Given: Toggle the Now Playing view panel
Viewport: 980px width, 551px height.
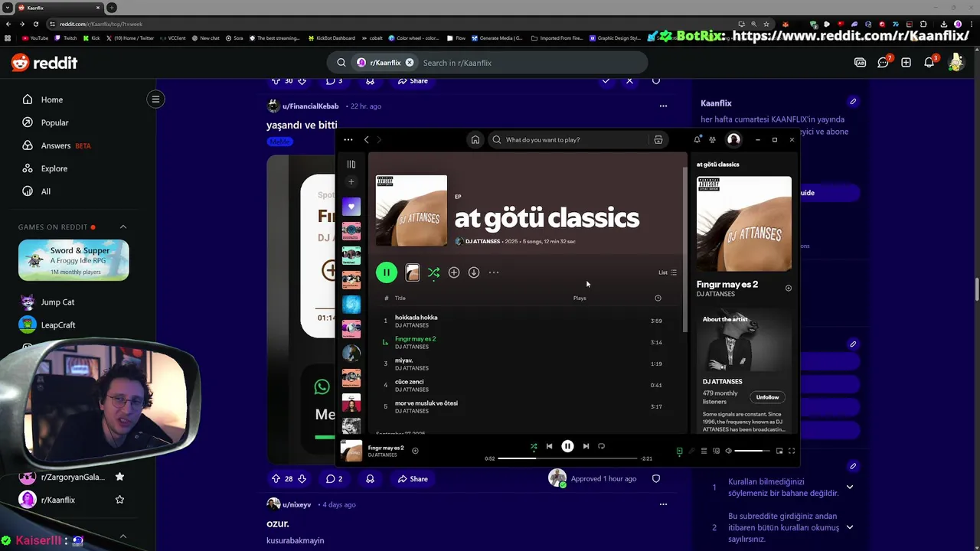Looking at the screenshot, I should tap(679, 452).
